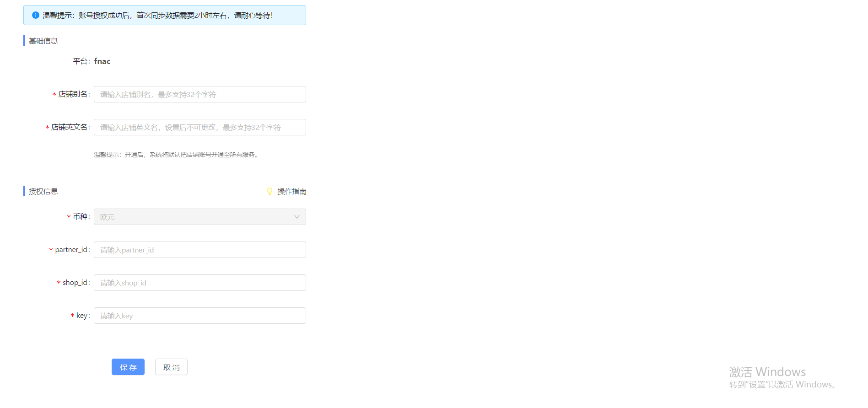Focus the shop_id input field
Image resolution: width=868 pixels, height=408 pixels.
(x=200, y=283)
